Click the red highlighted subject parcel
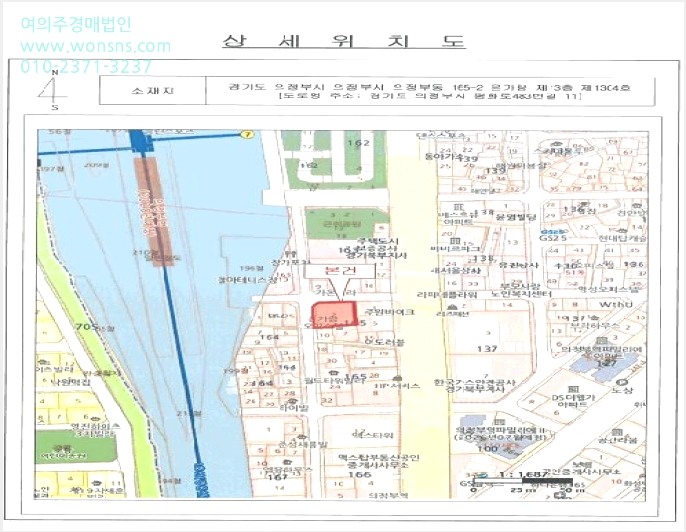 334,315
